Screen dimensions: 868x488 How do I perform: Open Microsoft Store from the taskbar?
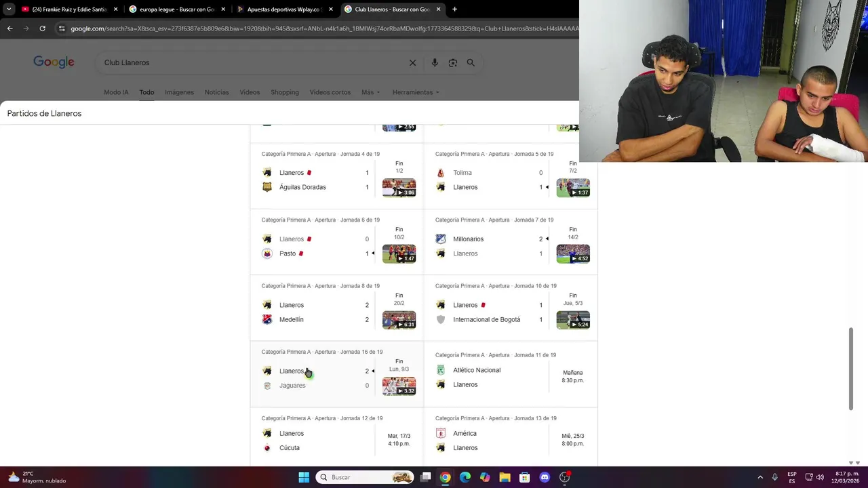[524, 477]
